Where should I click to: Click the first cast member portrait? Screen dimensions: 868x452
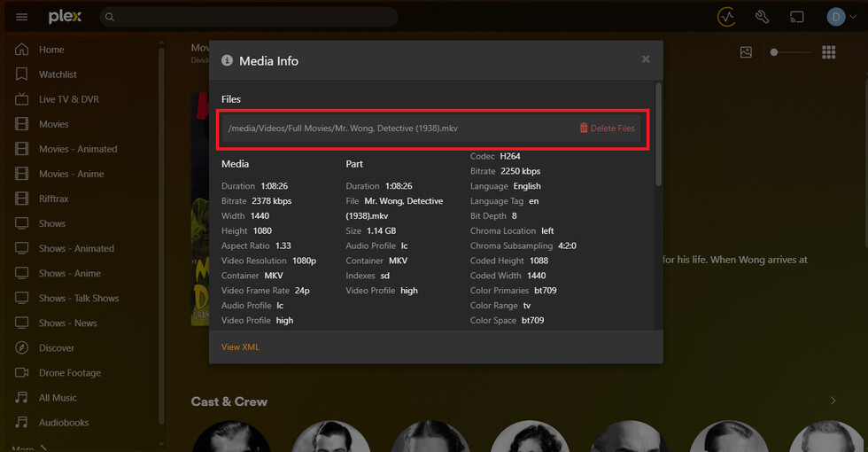pyautogui.click(x=231, y=436)
